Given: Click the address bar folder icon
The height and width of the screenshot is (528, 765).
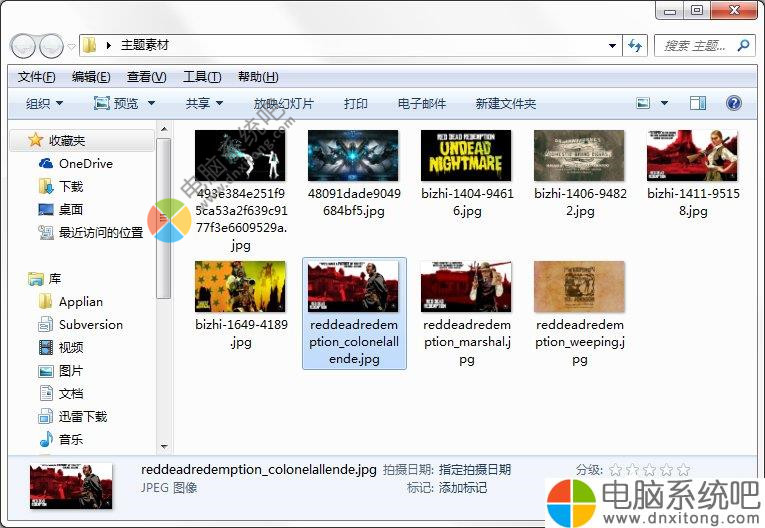Looking at the screenshot, I should (x=89, y=45).
